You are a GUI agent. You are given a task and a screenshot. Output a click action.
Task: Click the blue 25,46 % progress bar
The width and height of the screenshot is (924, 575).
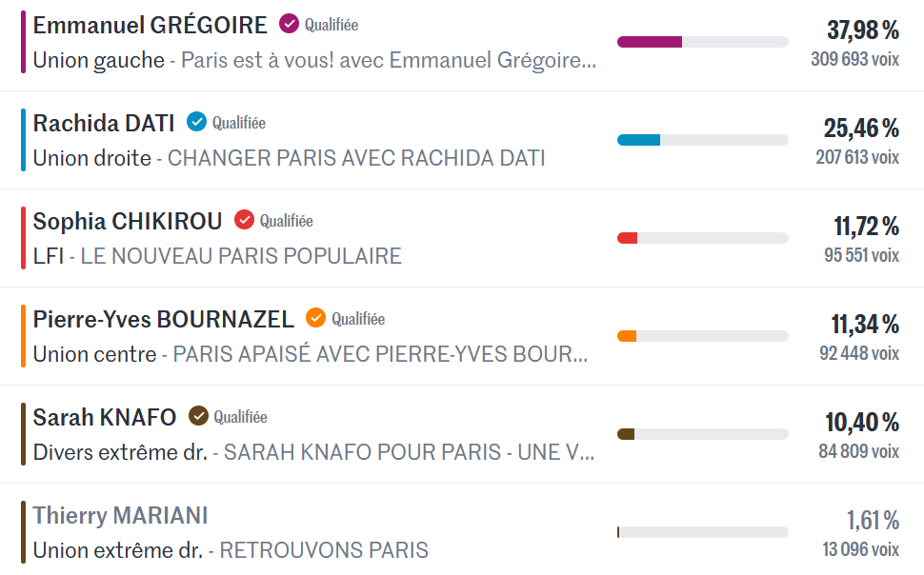[x=702, y=140]
